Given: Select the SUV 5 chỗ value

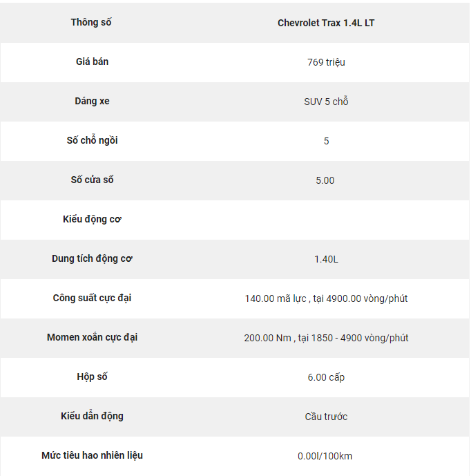Looking at the screenshot, I should (326, 101).
